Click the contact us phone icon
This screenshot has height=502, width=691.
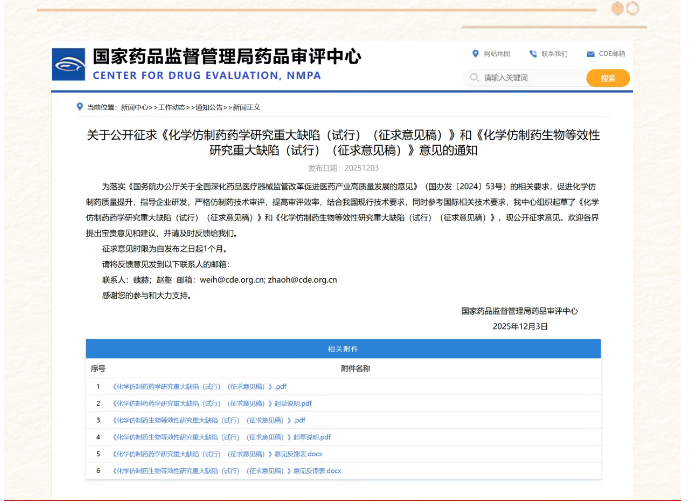[533, 53]
